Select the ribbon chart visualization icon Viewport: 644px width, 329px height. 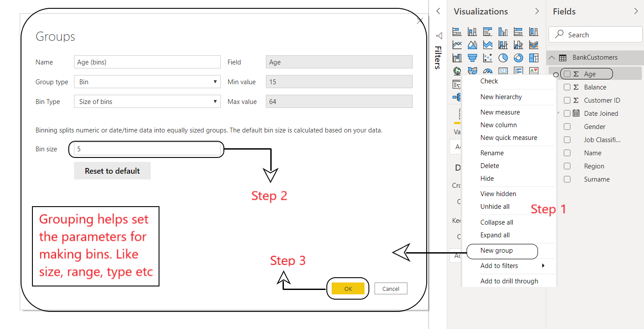pyautogui.click(x=534, y=45)
